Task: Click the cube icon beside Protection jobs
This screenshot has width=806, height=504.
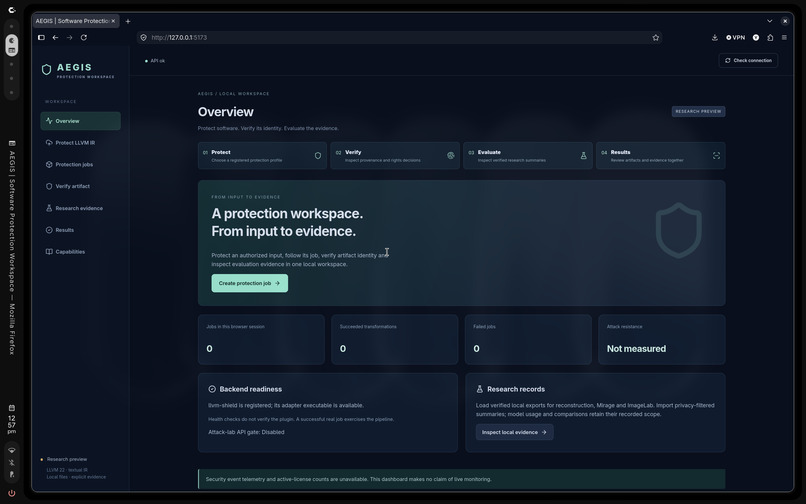Action: coord(49,165)
